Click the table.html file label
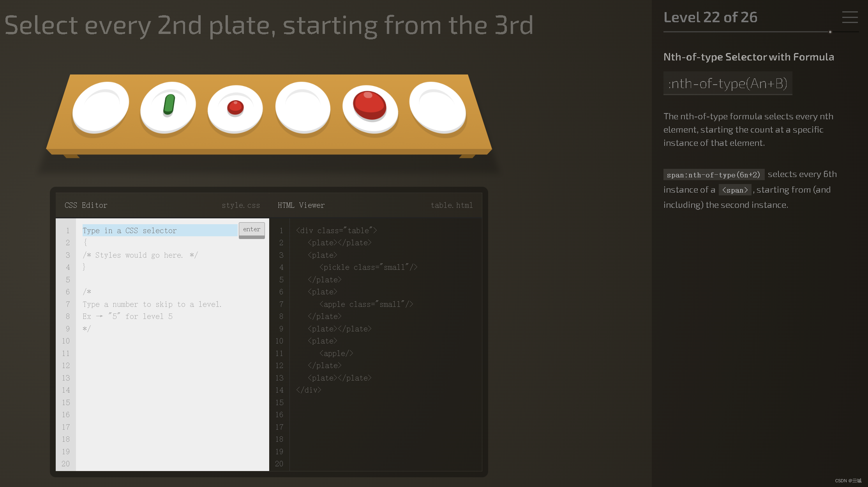868x487 pixels. click(452, 205)
